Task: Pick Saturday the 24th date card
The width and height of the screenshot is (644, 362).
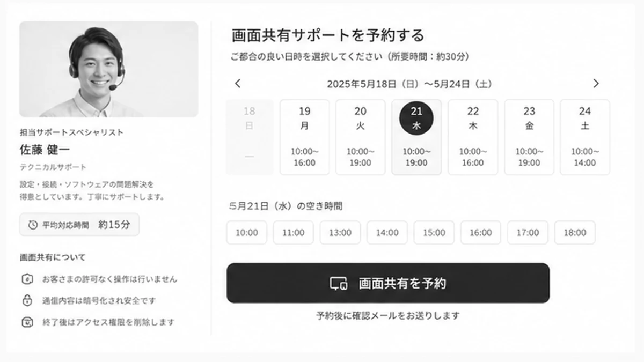Action: click(x=585, y=137)
